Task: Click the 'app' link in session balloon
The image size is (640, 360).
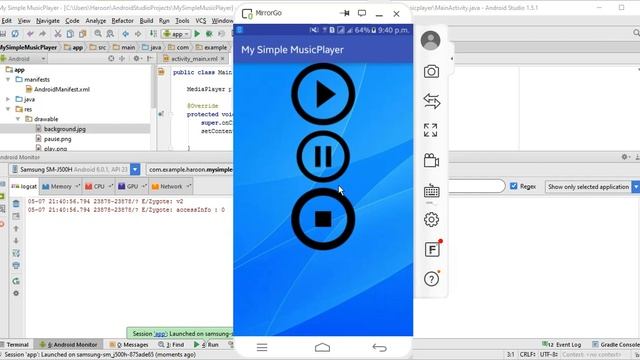Action: tap(159, 333)
